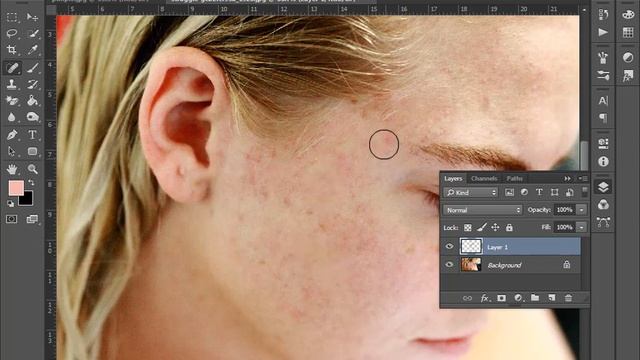This screenshot has width=640, height=360.
Task: Toggle filter for pixel layers
Action: 509,192
